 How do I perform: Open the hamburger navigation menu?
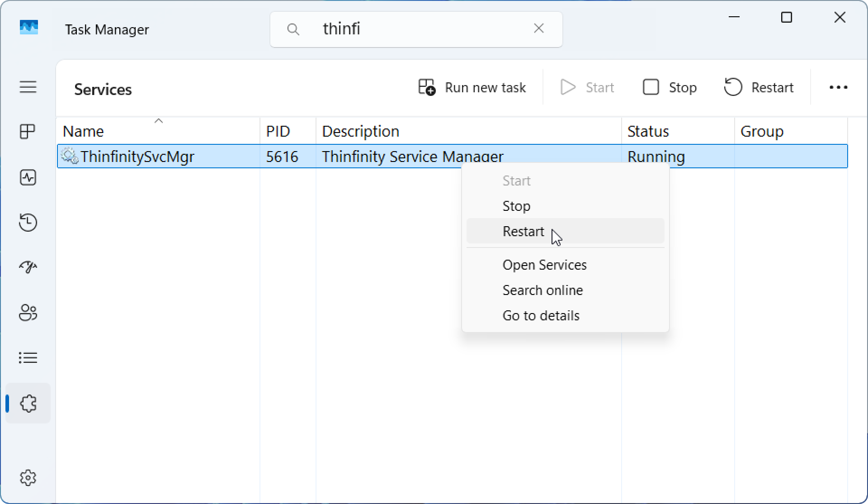coord(28,87)
